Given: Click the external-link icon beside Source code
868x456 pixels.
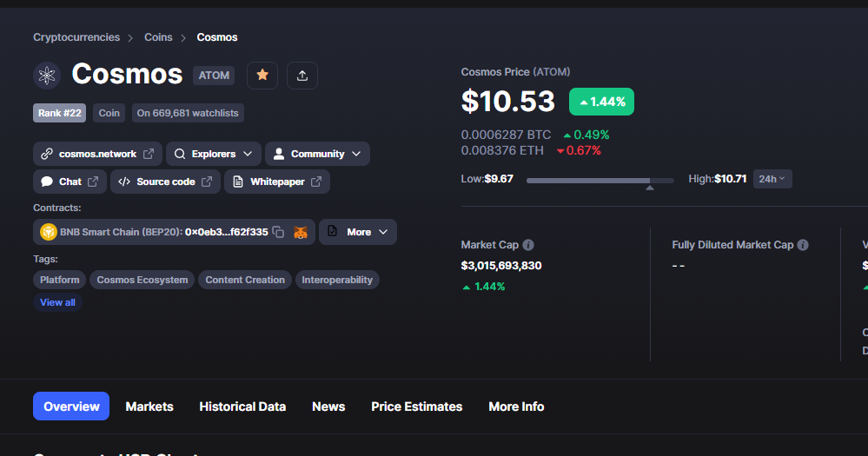Looking at the screenshot, I should [x=207, y=182].
